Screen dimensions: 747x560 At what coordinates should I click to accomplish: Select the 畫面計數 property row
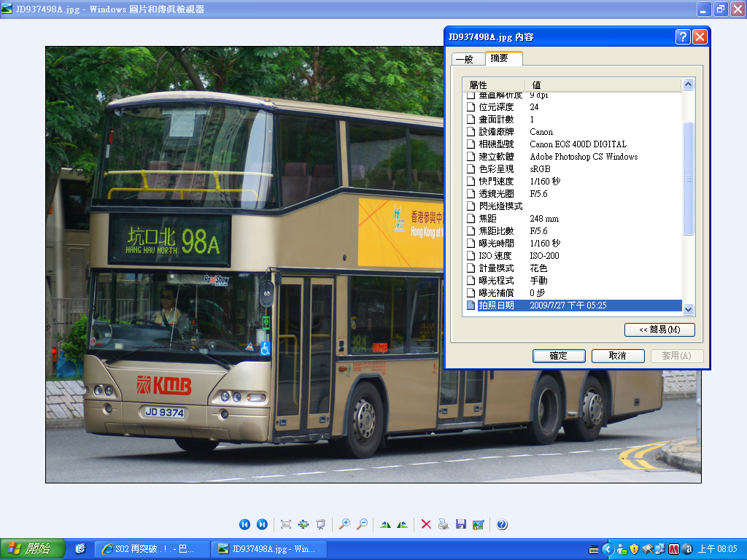click(x=573, y=120)
